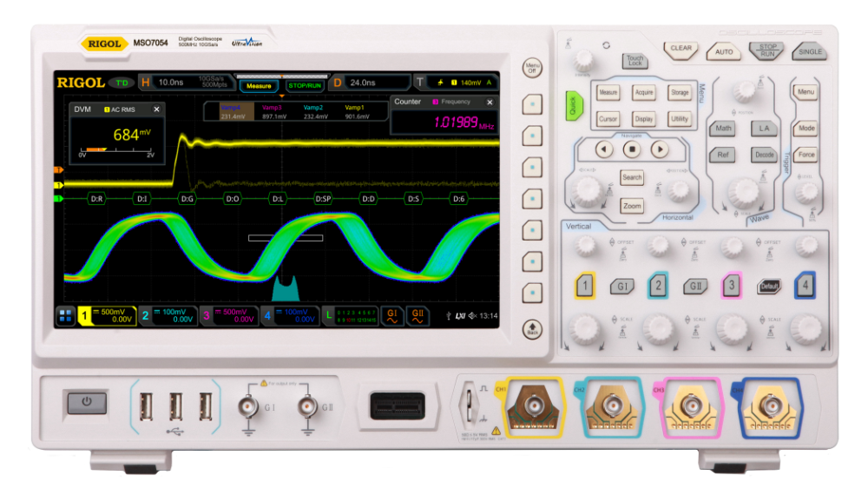Touch the CH3 BNC input connector
The width and height of the screenshot is (868, 502).
point(692,406)
